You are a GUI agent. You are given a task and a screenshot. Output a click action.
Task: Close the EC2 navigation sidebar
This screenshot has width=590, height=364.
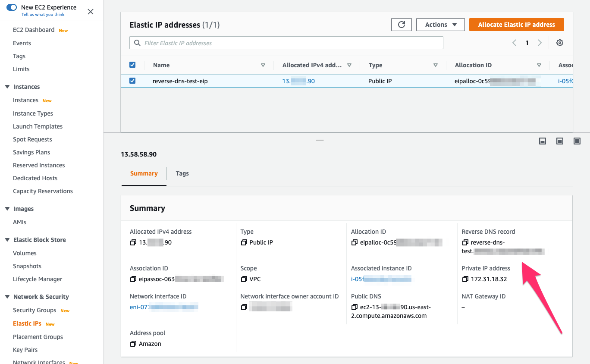(91, 12)
